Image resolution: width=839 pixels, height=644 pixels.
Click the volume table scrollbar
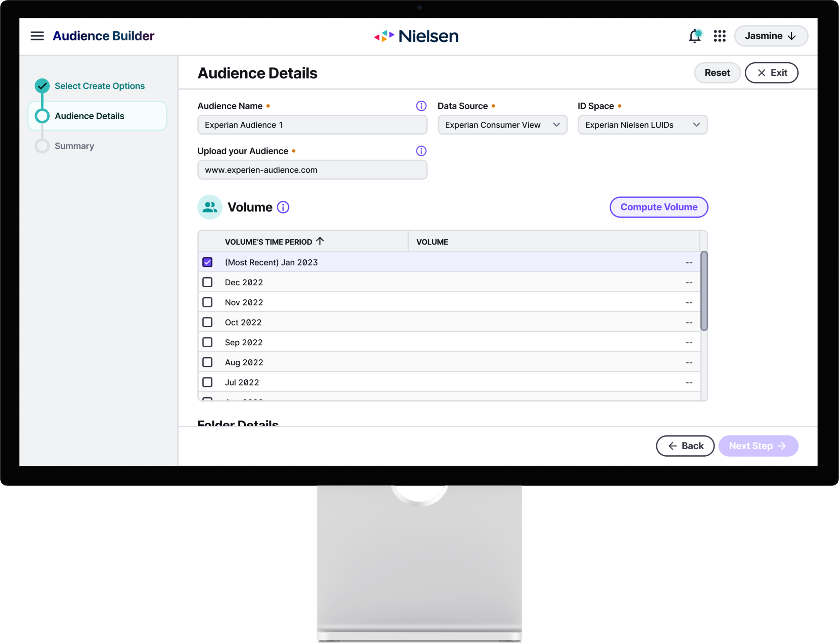coord(703,291)
